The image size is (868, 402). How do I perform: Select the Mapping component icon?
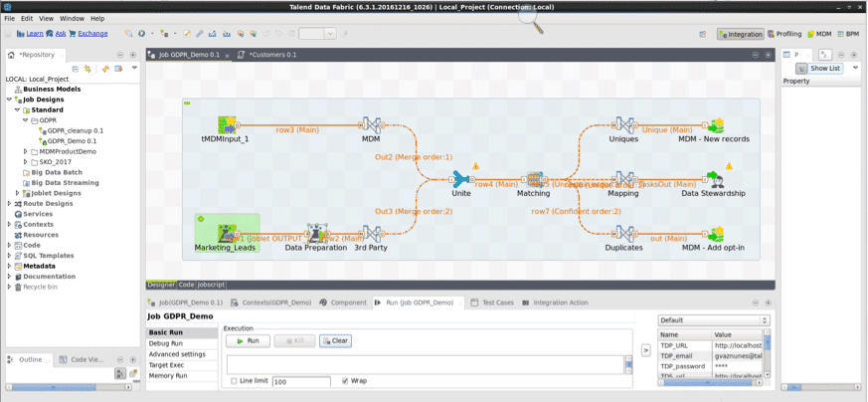click(x=624, y=179)
